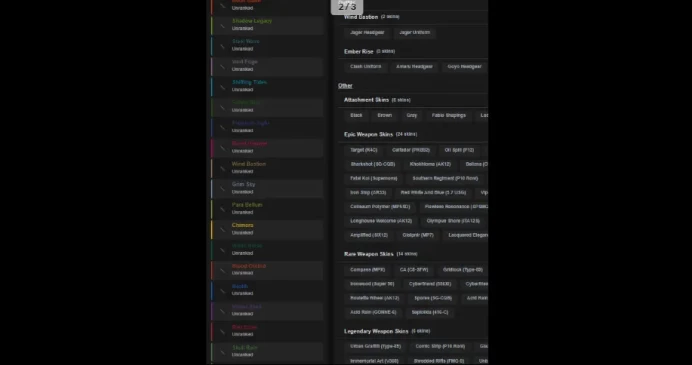Screen dimensions: 692x365
Task: Click the Target (R4C) skin tag
Action: coord(364,151)
